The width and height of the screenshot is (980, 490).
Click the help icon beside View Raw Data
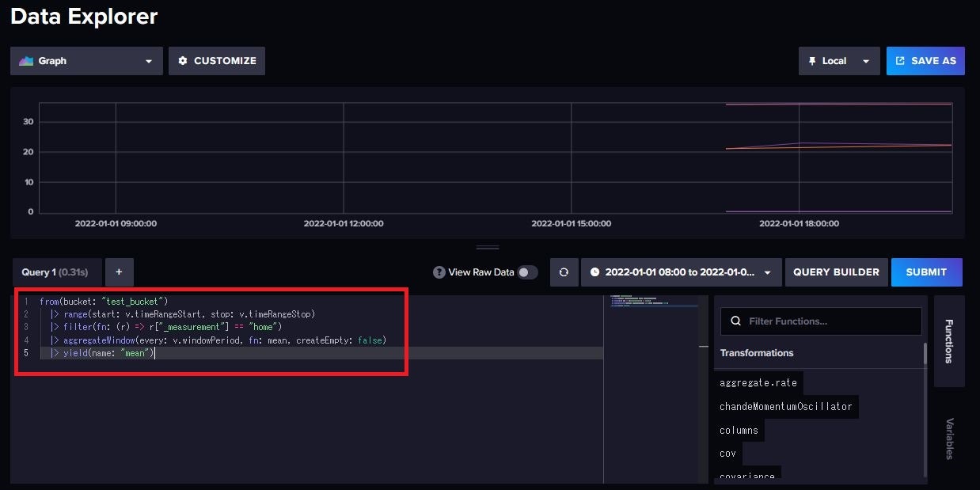(x=439, y=272)
